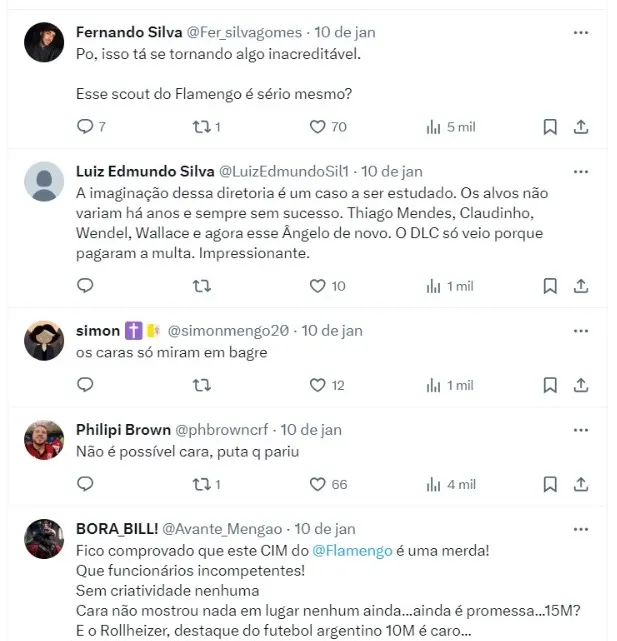This screenshot has height=641, width=617.
Task: Share Fernando Silva's tweet
Action: [x=581, y=127]
